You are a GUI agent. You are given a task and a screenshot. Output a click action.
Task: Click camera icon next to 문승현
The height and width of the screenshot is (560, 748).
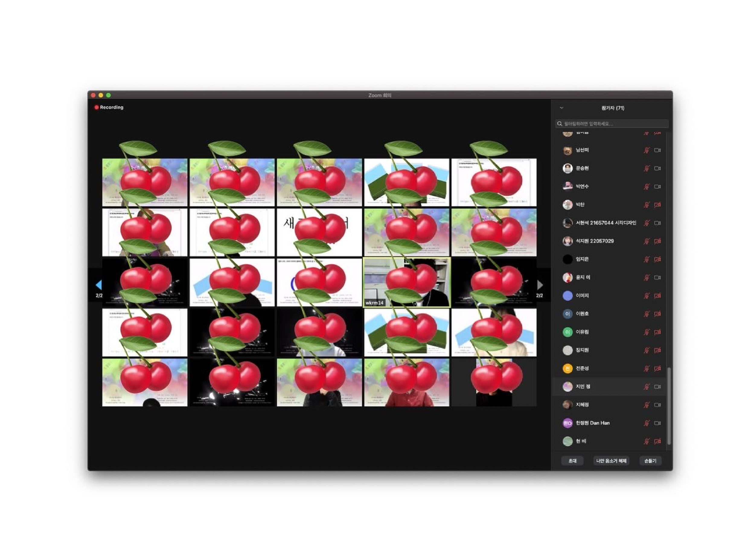657,168
